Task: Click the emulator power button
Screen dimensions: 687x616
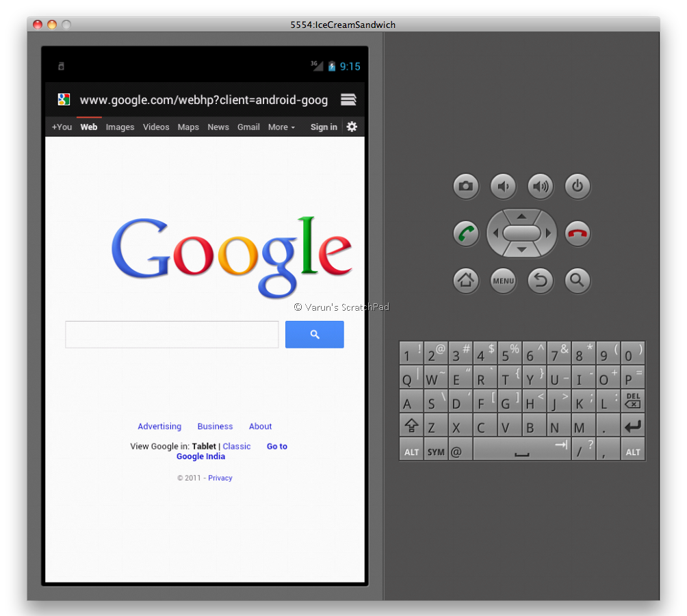Action: (x=578, y=186)
